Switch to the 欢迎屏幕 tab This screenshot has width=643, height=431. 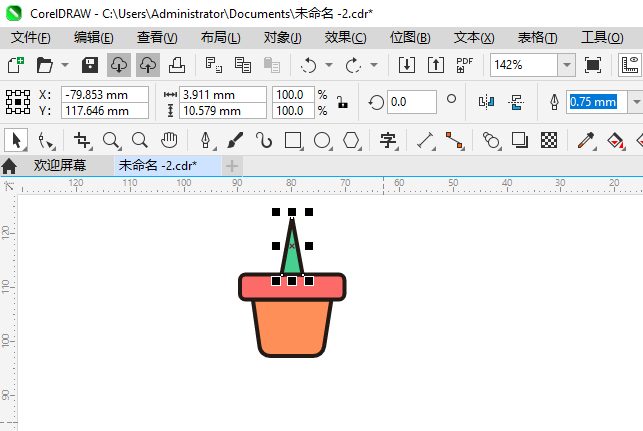[x=60, y=166]
